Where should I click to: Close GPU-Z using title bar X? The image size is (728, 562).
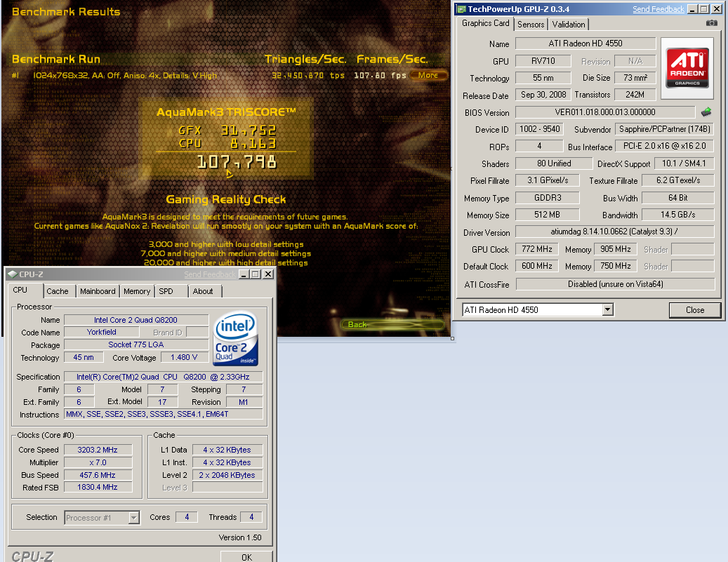[716, 9]
